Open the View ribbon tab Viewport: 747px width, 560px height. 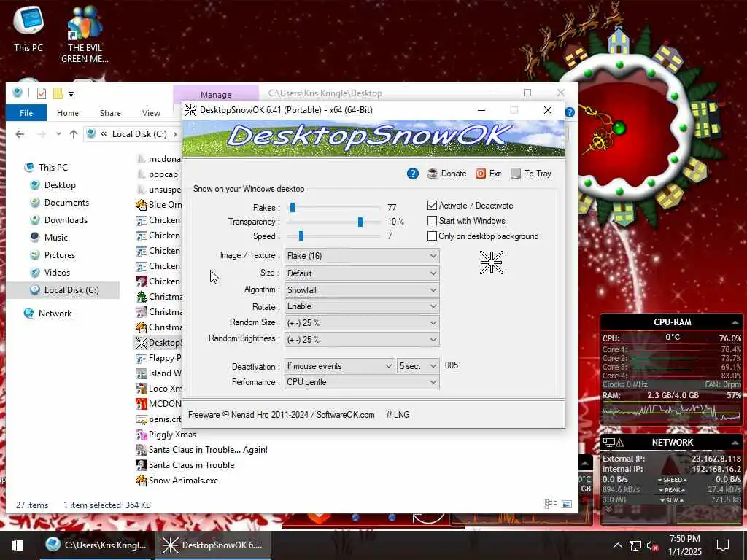(151, 113)
